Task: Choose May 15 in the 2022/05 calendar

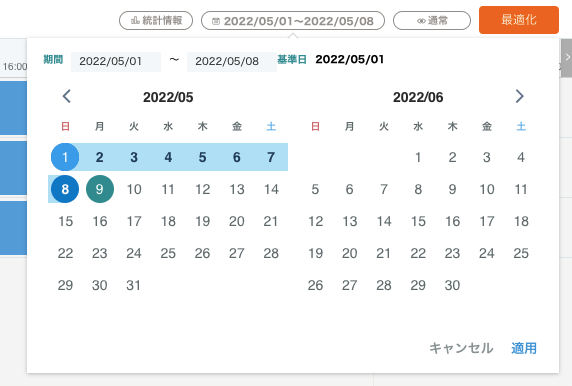Action: pos(65,221)
